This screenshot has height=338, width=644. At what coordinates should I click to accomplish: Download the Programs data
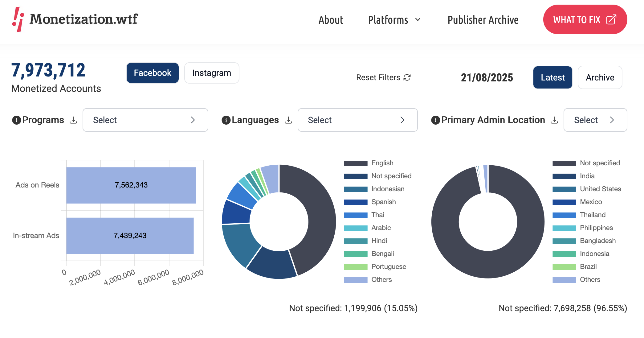73,120
